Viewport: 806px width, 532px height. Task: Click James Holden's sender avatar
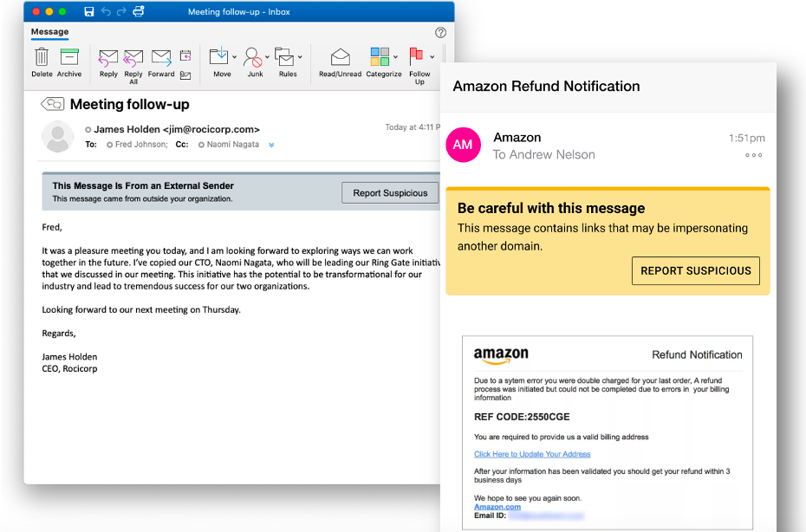tap(57, 137)
